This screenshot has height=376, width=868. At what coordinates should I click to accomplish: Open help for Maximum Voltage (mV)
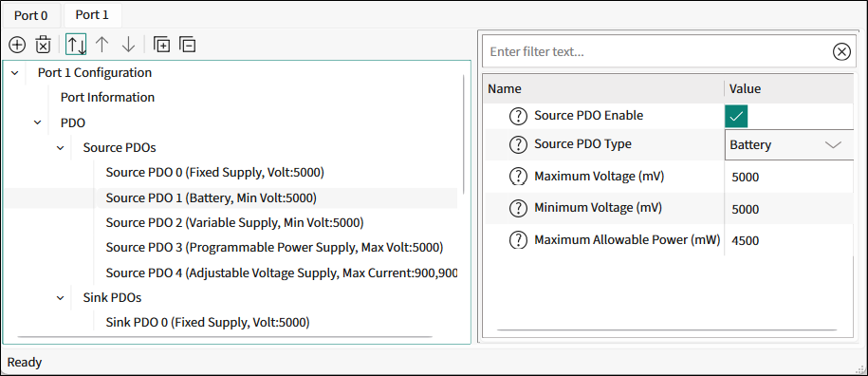[x=518, y=178]
